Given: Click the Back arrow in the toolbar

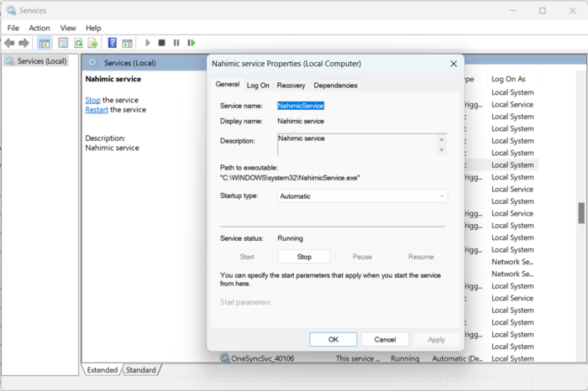Looking at the screenshot, I should click(9, 43).
